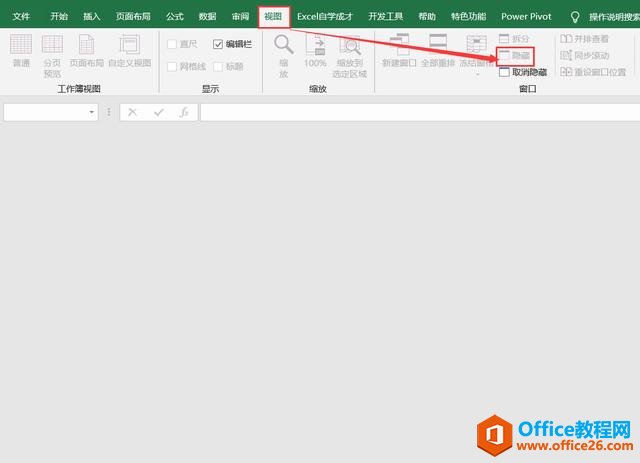Click 并排查看 (View Side by Side)

(584, 39)
